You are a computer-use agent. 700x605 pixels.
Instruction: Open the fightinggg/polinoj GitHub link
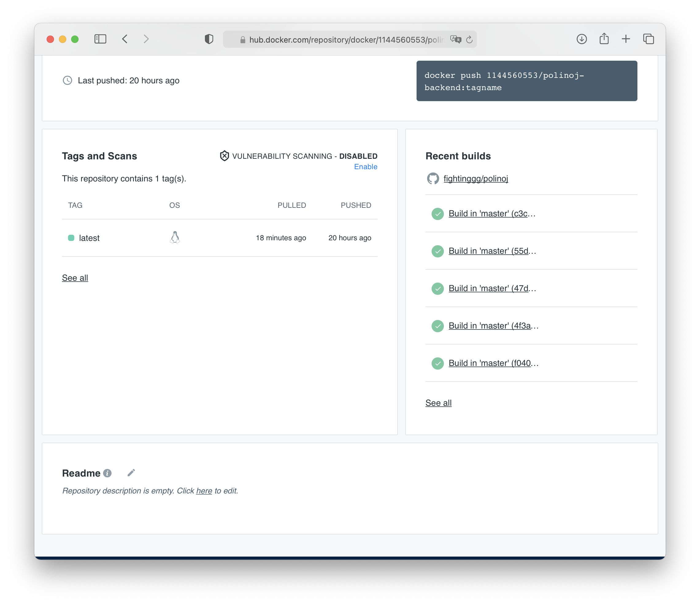click(x=475, y=179)
